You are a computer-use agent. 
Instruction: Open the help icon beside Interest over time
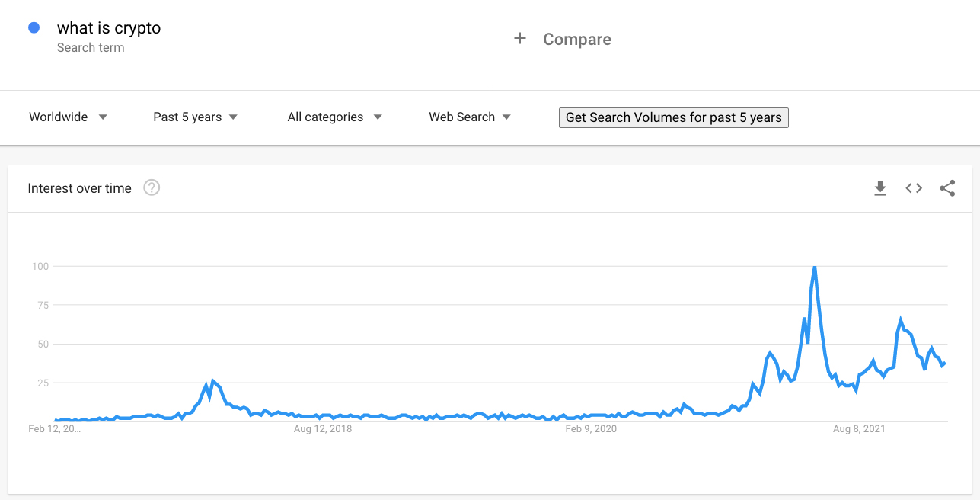pyautogui.click(x=152, y=187)
